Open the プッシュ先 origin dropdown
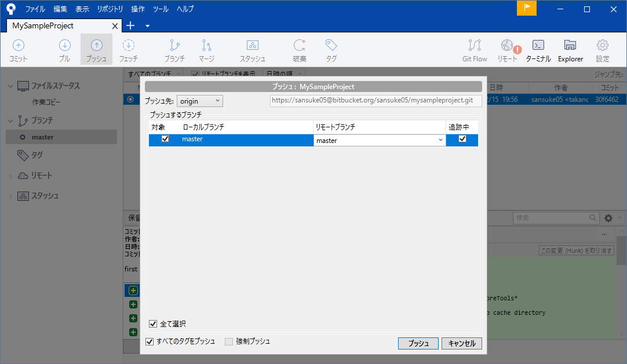The width and height of the screenshot is (627, 364). point(199,100)
